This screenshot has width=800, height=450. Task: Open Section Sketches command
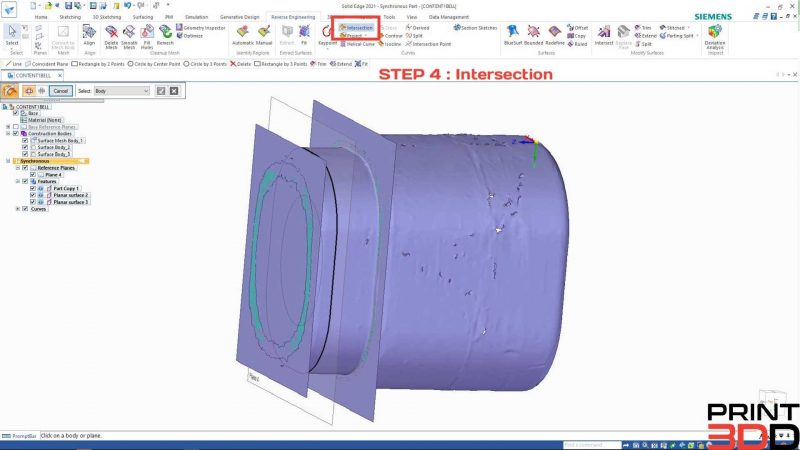tap(475, 28)
